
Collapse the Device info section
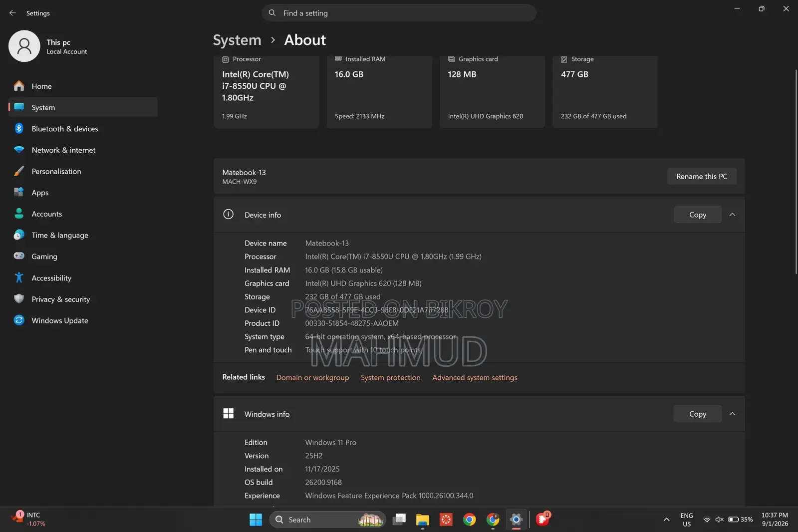coord(732,215)
